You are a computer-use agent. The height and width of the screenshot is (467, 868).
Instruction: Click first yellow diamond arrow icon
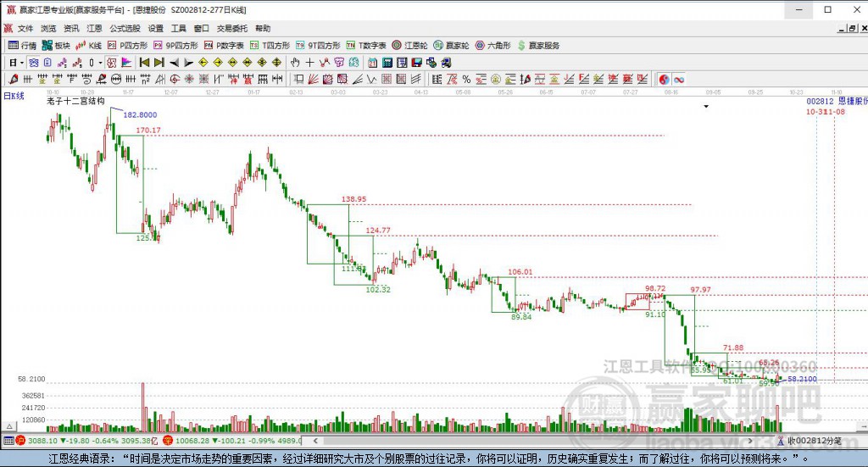click(x=203, y=63)
